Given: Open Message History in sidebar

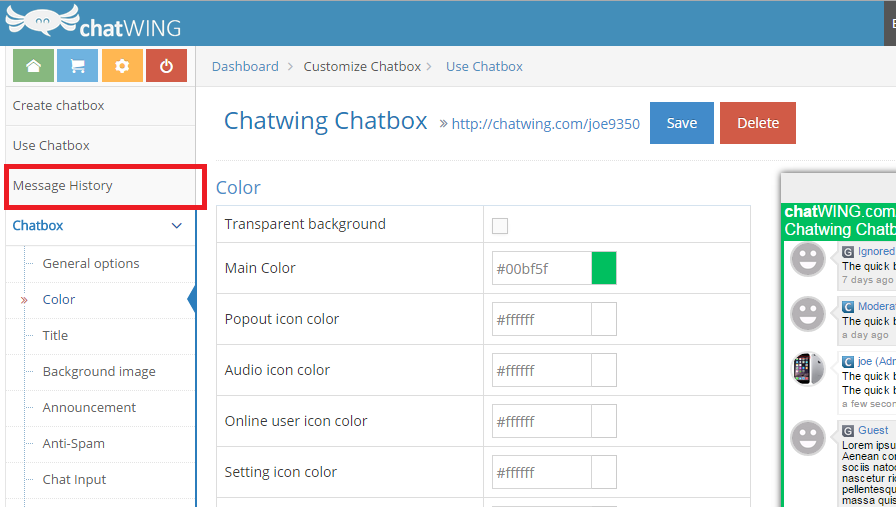Looking at the screenshot, I should coord(101,186).
